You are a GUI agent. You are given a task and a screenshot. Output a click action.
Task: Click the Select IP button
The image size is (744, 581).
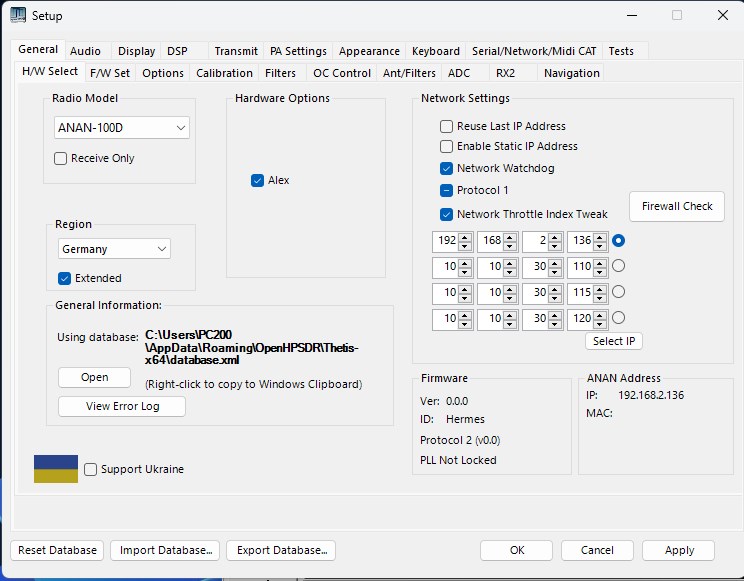pos(614,341)
